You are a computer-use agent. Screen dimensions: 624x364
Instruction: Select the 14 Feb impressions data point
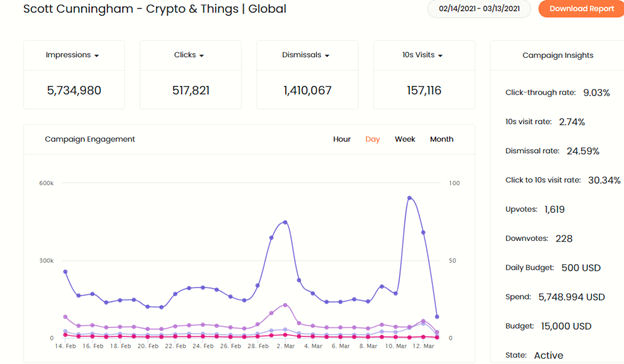[65, 272]
